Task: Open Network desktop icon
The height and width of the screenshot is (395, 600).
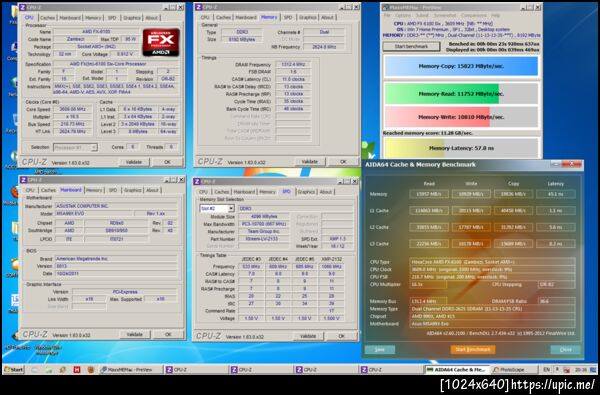Action: [13, 85]
